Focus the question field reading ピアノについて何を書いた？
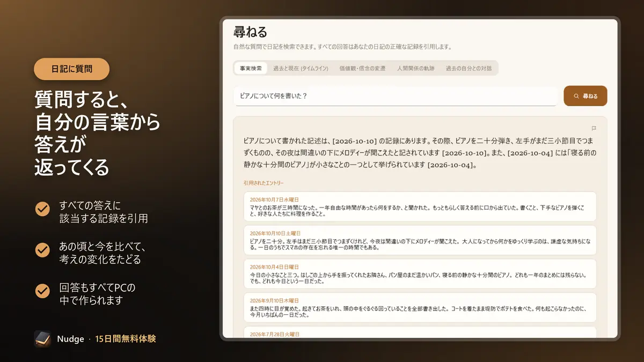644x362 pixels. [396, 96]
